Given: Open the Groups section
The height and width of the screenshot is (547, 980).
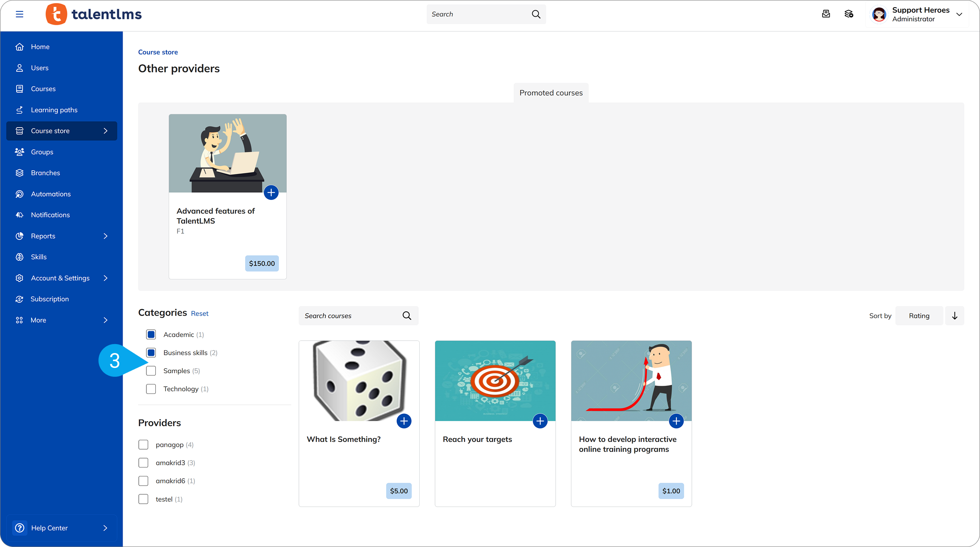Looking at the screenshot, I should [x=42, y=151].
